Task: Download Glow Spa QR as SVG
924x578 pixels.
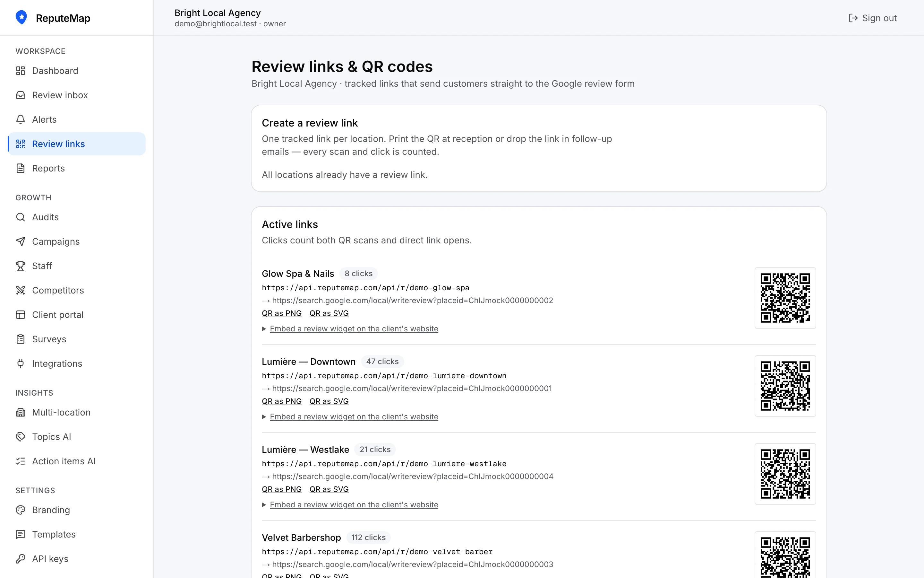Action: [x=329, y=313]
